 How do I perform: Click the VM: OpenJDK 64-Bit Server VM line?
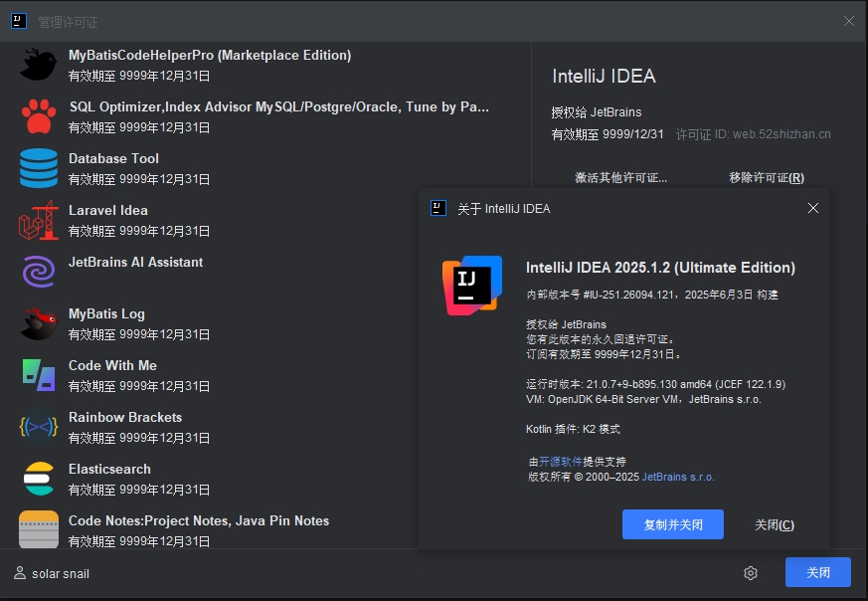[643, 399]
